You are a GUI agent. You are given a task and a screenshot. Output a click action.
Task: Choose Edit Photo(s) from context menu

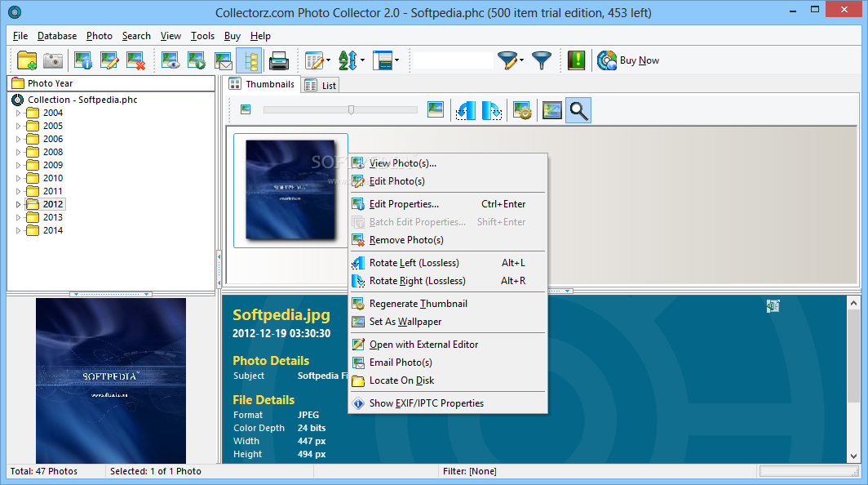pos(447,181)
